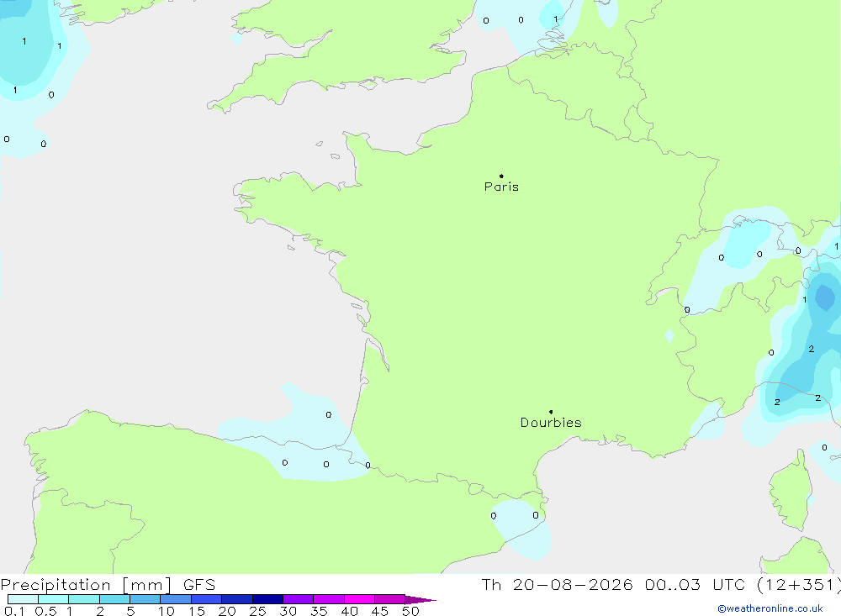Click the 30 mm purple legend swatch

click(x=298, y=599)
